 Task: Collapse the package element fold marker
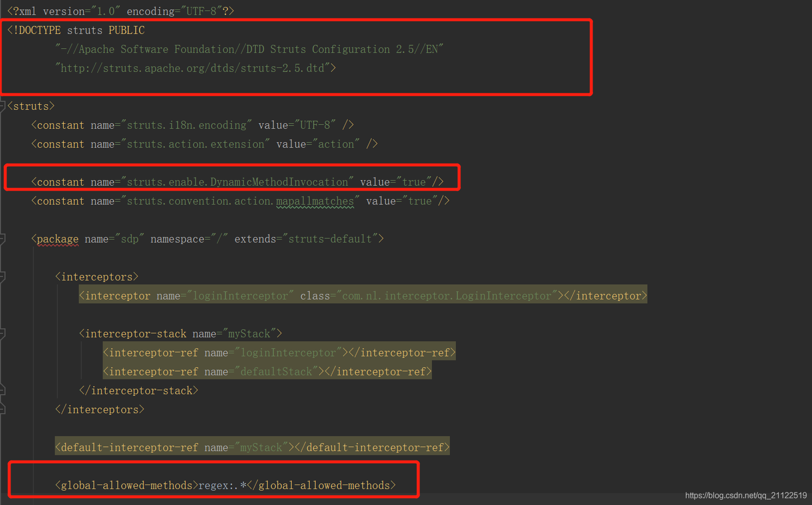pos(2,239)
